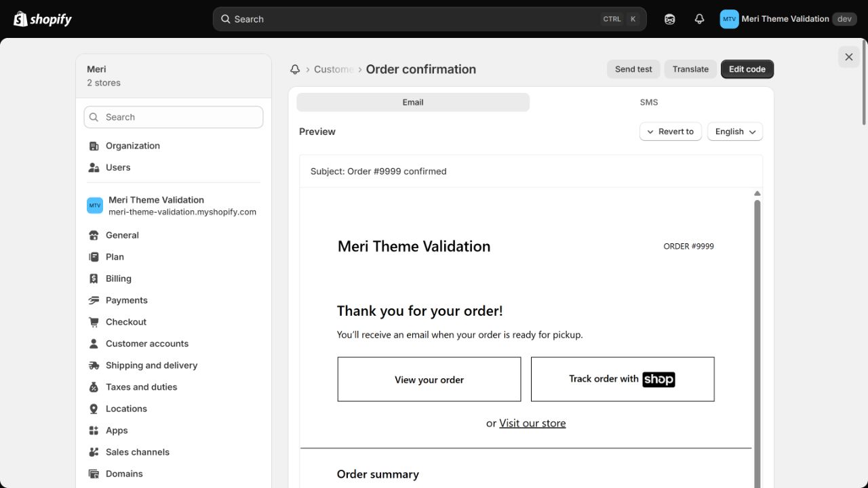Click the top Shopify search bar
This screenshot has height=488, width=868.
(x=429, y=19)
